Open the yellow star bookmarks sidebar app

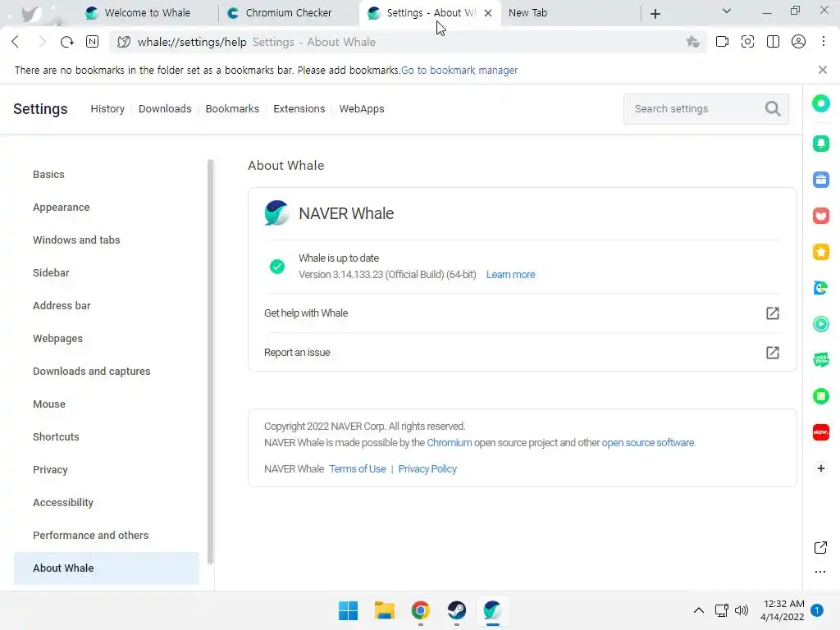pos(820,252)
